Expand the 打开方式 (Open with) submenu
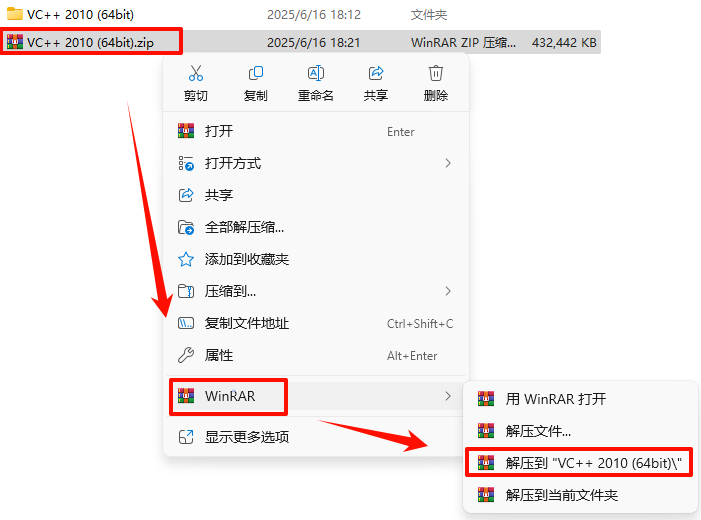This screenshot has height=520, width=701. coord(316,163)
